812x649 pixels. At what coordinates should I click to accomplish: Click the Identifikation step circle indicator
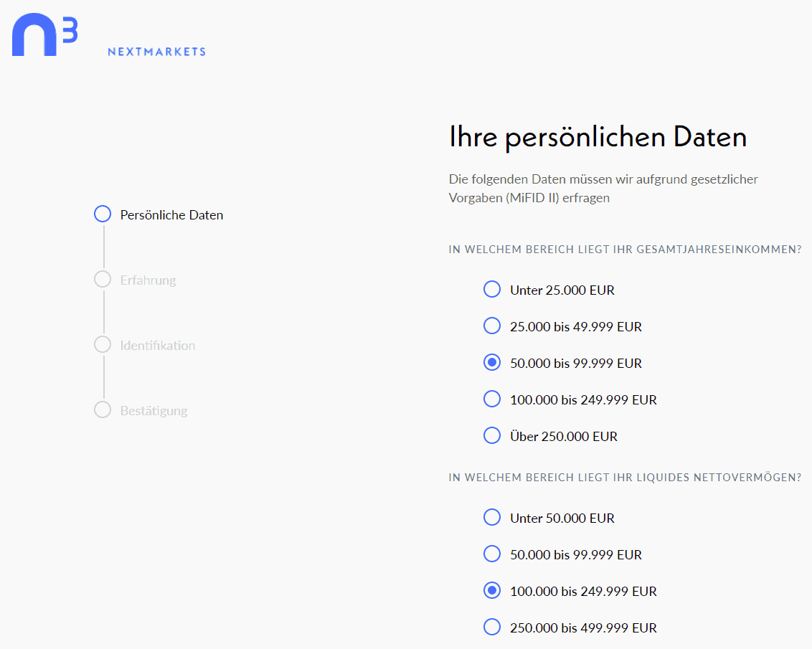[103, 345]
